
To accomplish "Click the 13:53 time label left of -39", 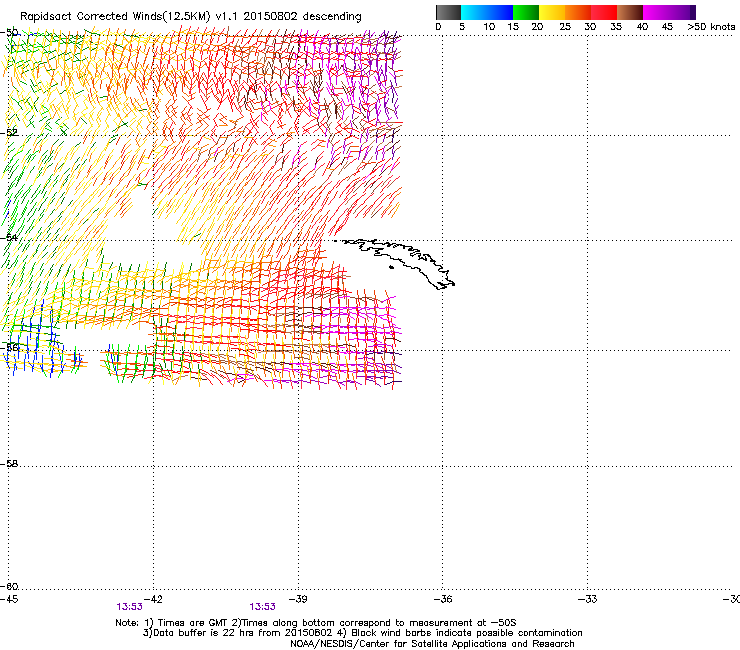I will [x=262, y=607].
